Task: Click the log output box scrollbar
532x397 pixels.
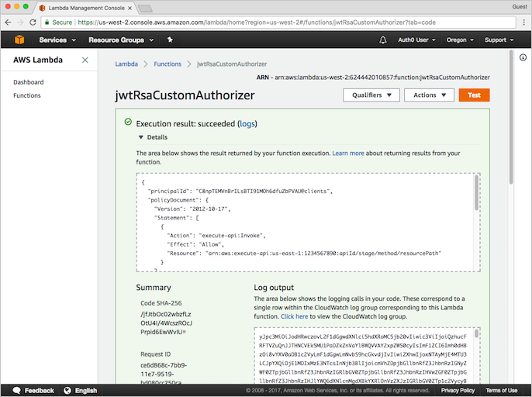Action: [x=476, y=333]
